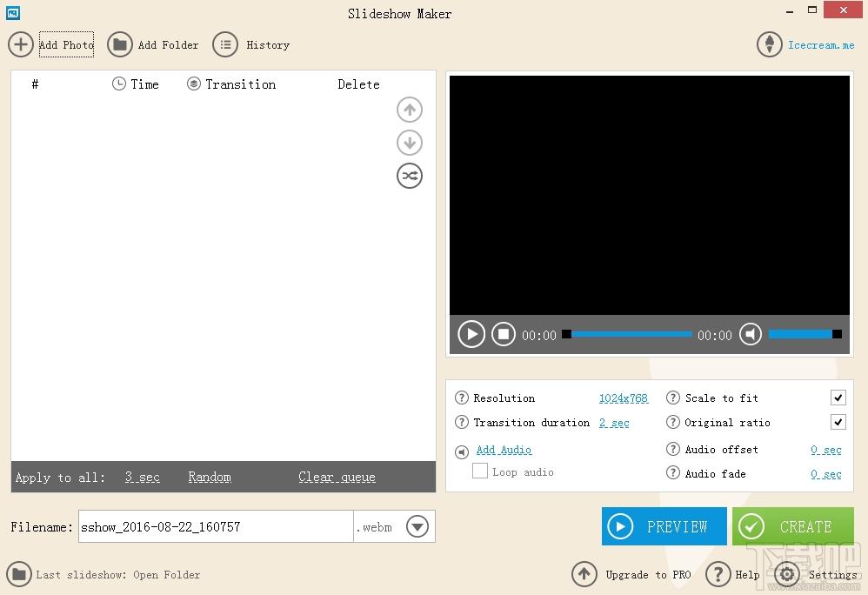Click the Add Audio link
Image resolution: width=868 pixels, height=595 pixels.
[504, 450]
